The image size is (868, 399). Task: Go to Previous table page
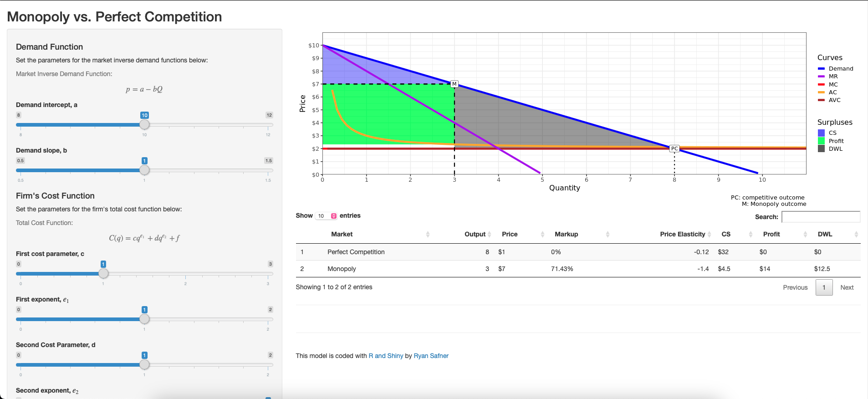[795, 287]
